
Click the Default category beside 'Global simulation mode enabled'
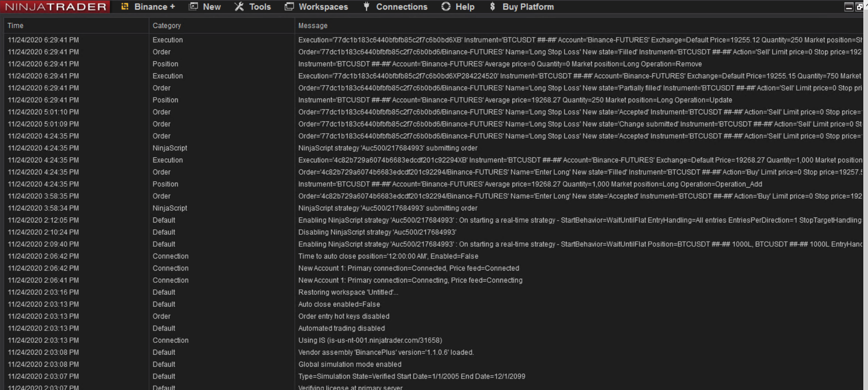pos(164,364)
